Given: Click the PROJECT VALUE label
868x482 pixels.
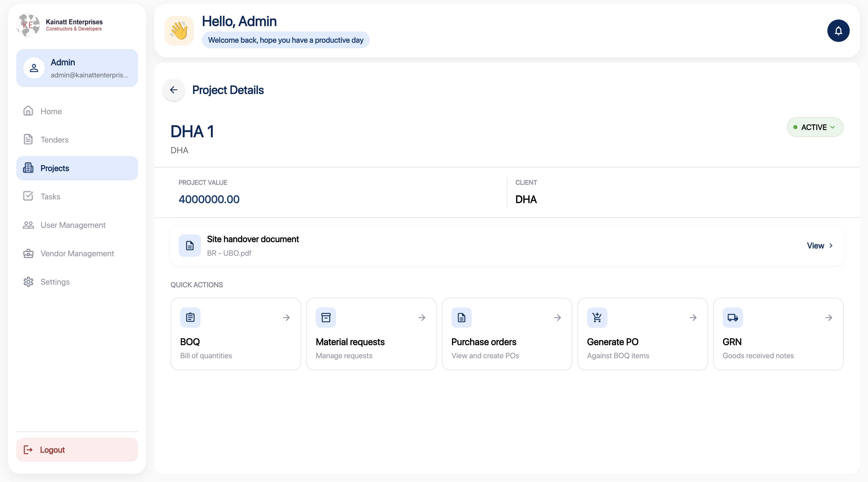Looking at the screenshot, I should pyautogui.click(x=203, y=182).
